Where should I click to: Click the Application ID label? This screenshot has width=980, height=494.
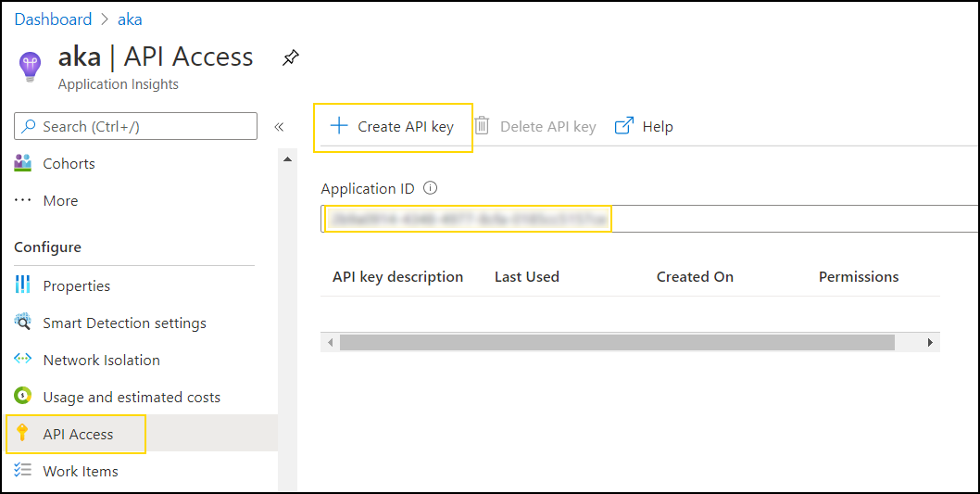[368, 188]
